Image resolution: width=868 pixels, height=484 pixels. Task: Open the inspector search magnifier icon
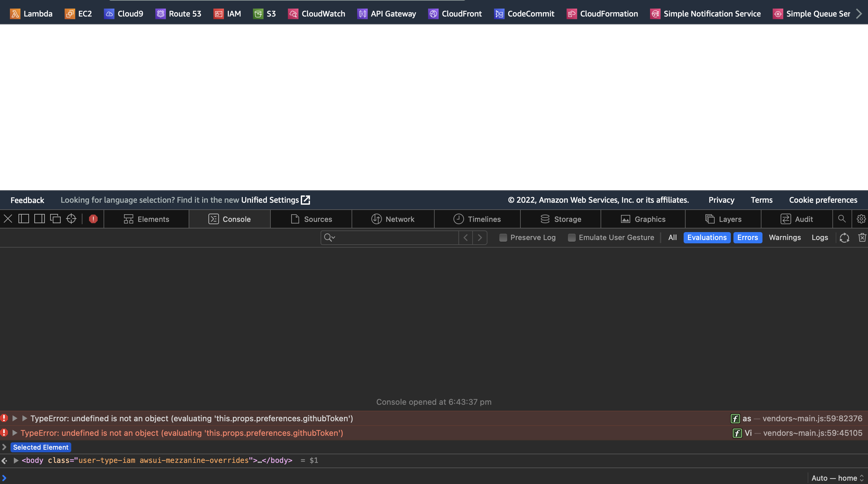point(842,219)
